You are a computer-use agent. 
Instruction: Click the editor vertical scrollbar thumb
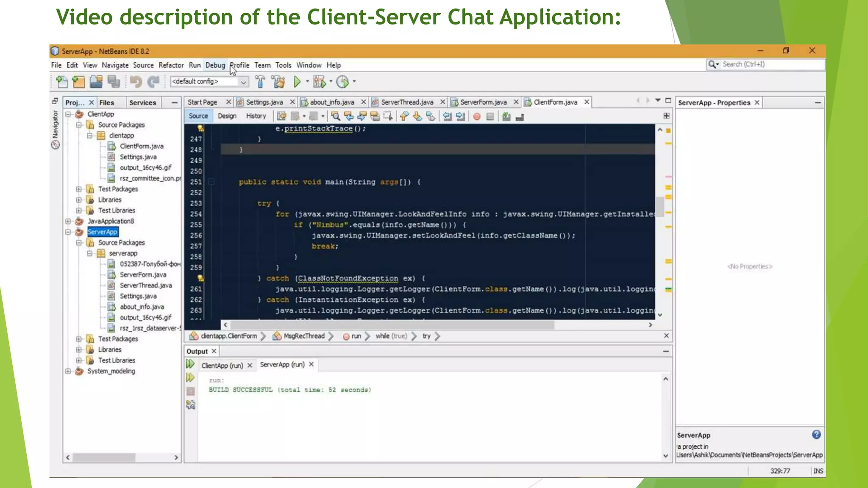pyautogui.click(x=660, y=207)
